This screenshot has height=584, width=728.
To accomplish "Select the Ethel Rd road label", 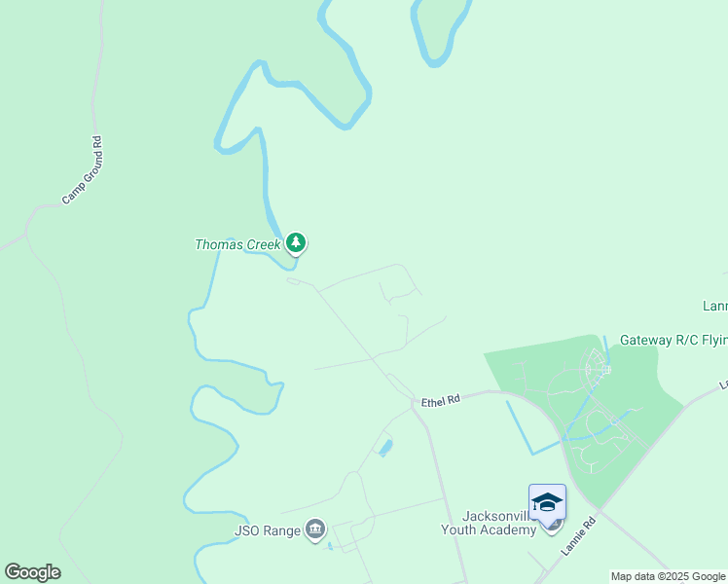I will pyautogui.click(x=440, y=401).
